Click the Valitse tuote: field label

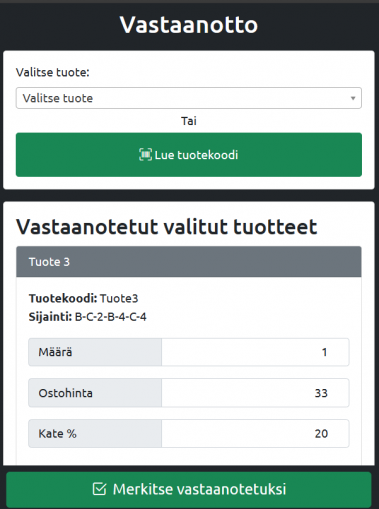coord(53,72)
